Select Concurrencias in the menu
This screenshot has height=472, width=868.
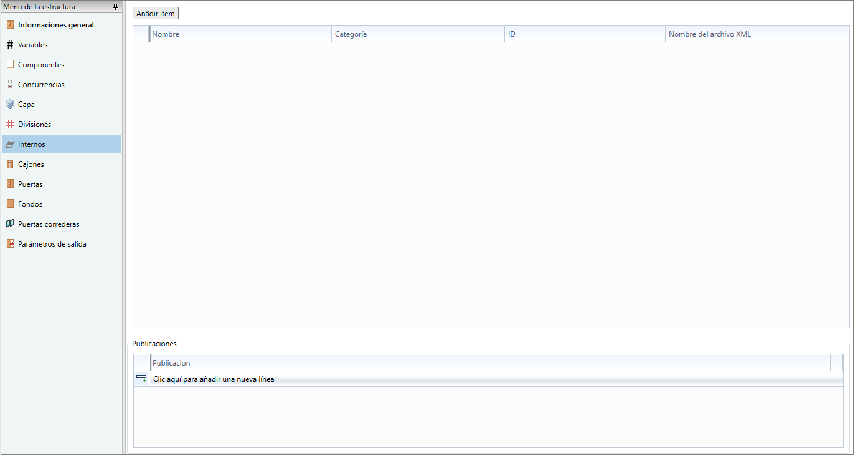coord(62,85)
